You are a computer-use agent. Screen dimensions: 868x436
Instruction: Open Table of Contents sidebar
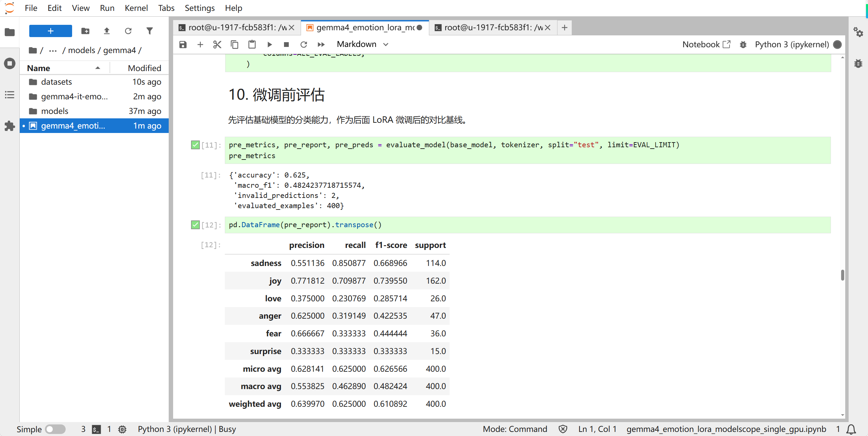pyautogui.click(x=10, y=95)
